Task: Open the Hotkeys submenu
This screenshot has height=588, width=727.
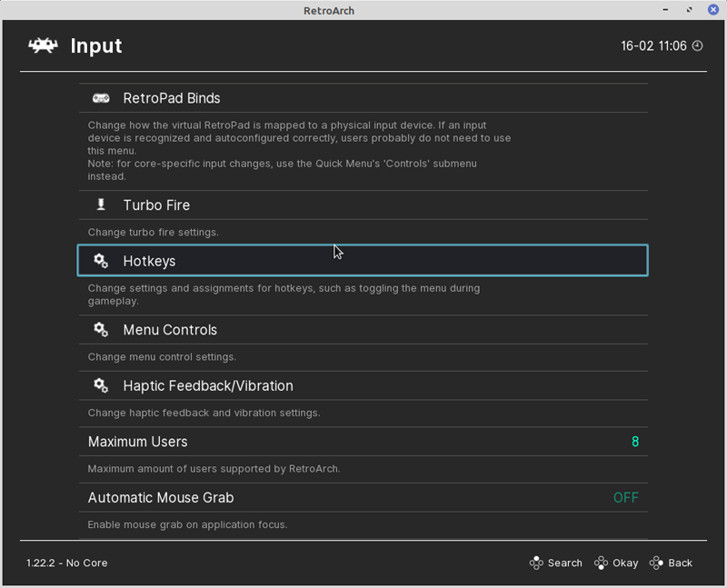Action: click(363, 261)
